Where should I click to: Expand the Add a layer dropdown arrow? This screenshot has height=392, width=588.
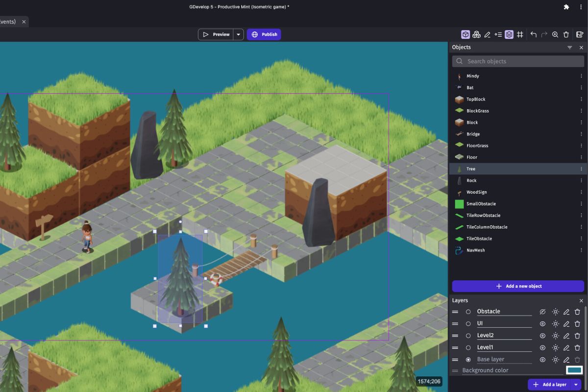(x=576, y=385)
